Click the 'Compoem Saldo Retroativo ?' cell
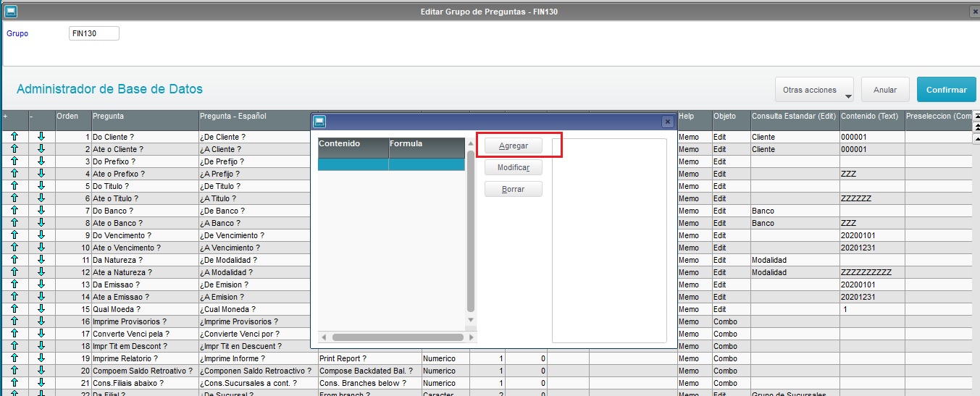The image size is (980, 396). tap(144, 371)
